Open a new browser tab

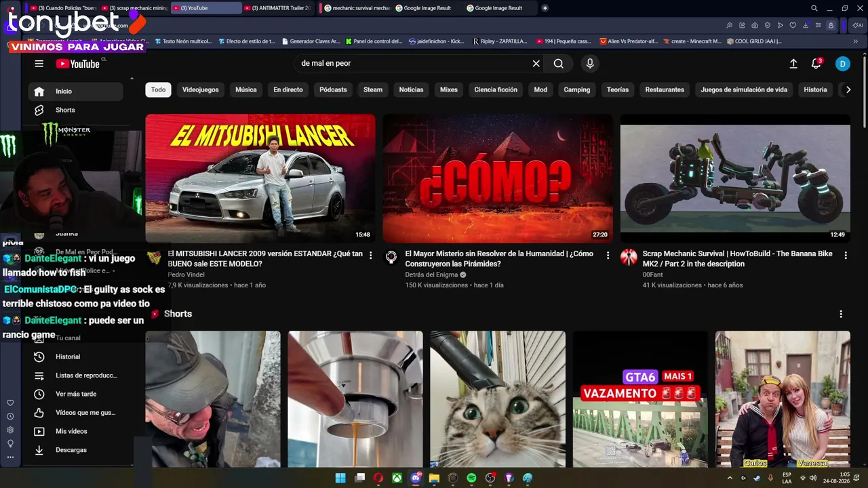click(x=545, y=8)
